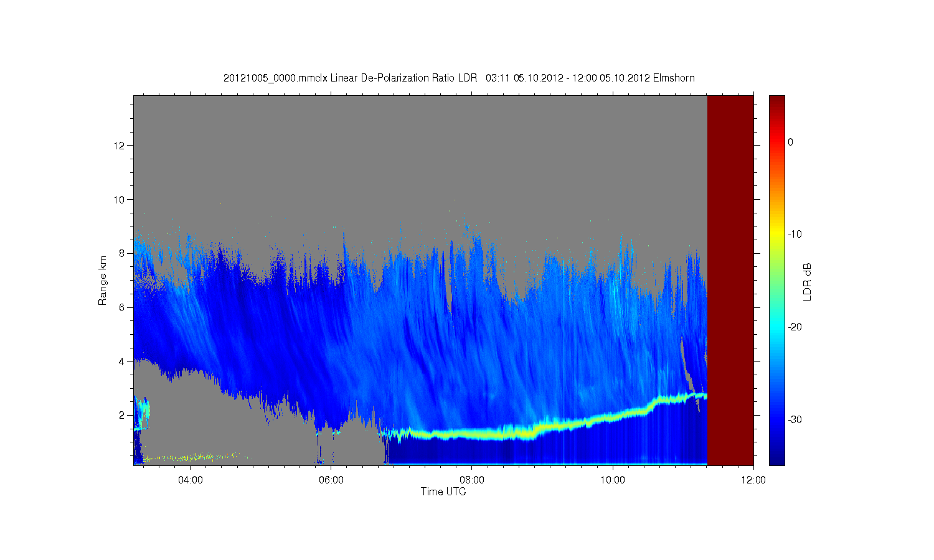Click the range axis label '2'

[123, 415]
